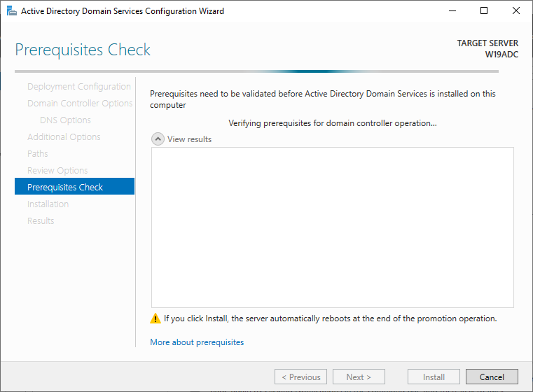The width and height of the screenshot is (533, 392).
Task: Select Domain Controller Options step
Action: [x=80, y=104]
